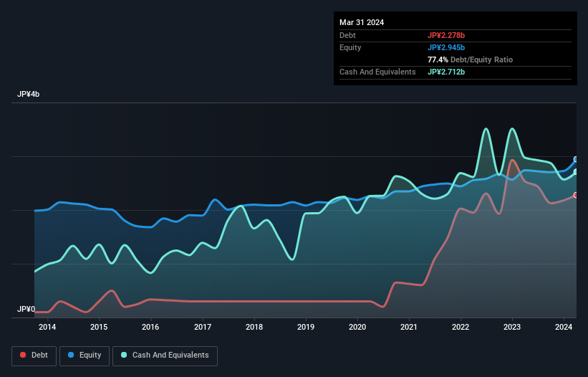Click the JP¥0 y-axis label
This screenshot has height=377, width=588.
coord(26,310)
